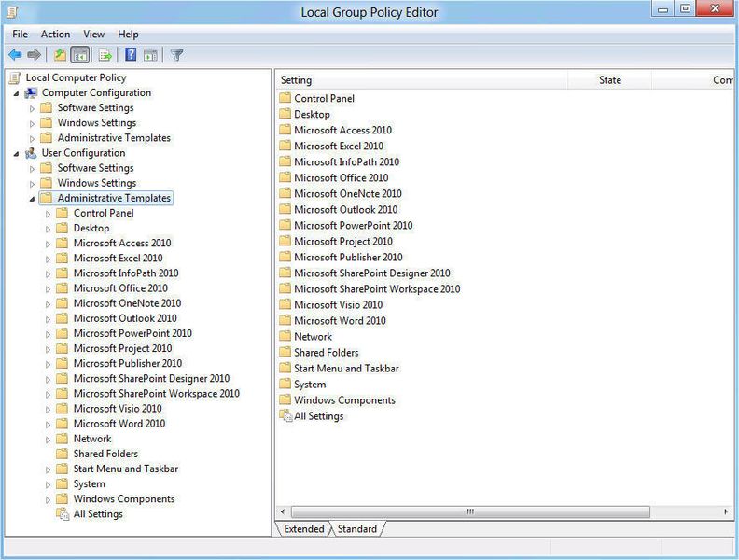This screenshot has width=739, height=560.
Task: Select Microsoft OneNote 2010 in right pane
Action: tap(348, 193)
